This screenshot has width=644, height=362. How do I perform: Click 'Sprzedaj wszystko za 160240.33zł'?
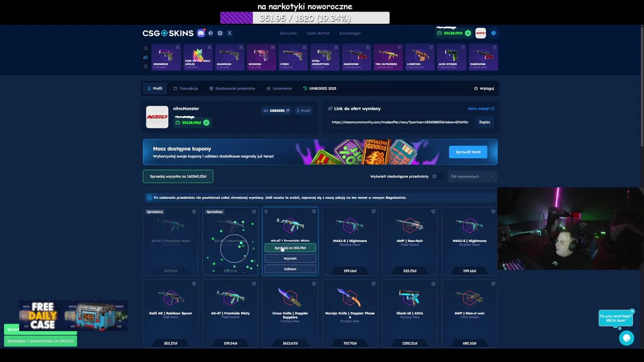[178, 176]
